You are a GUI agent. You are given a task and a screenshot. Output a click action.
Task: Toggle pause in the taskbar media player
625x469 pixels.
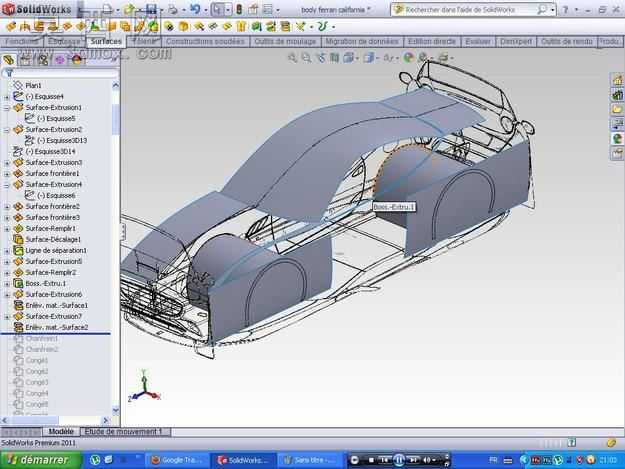coord(399,460)
